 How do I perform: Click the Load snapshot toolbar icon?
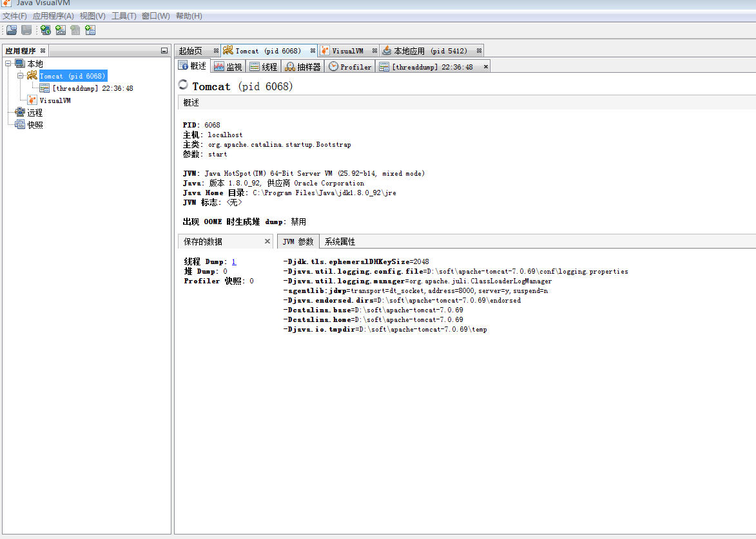(x=12, y=30)
